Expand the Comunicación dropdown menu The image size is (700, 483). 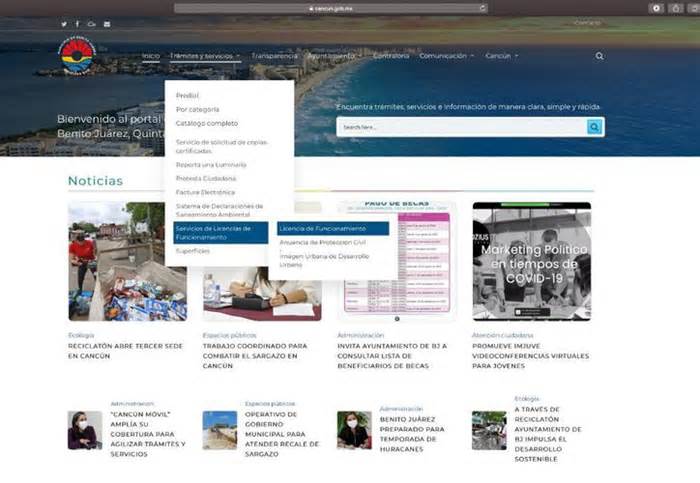pos(446,56)
